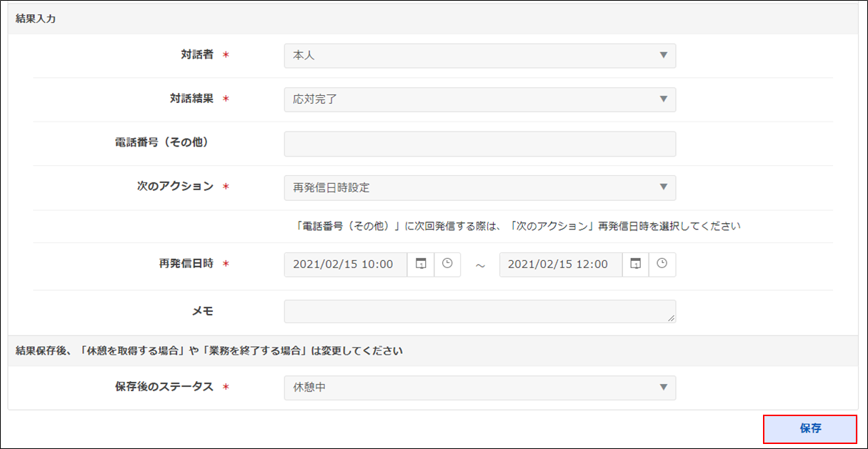Open calendar picker for redial end date

pos(635,265)
